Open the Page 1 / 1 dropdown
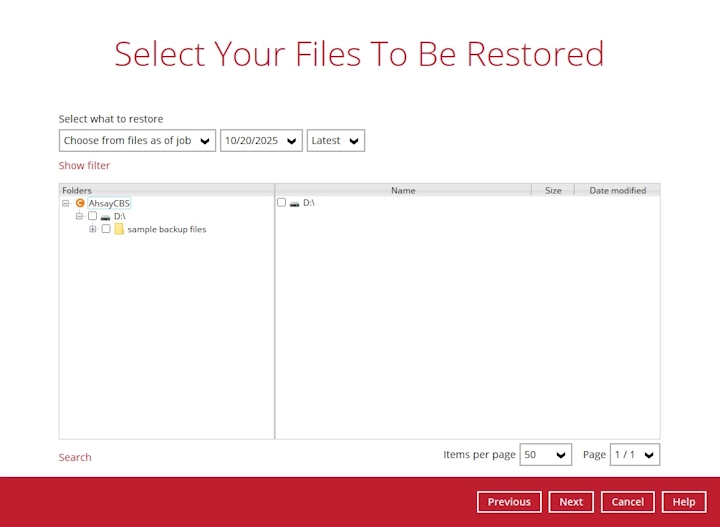Image resolution: width=720 pixels, height=527 pixels. [x=635, y=454]
